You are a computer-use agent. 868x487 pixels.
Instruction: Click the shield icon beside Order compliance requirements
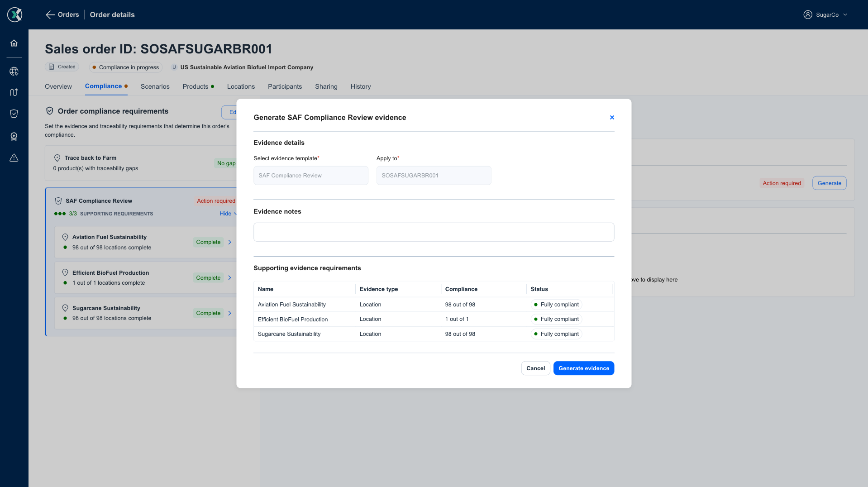point(50,111)
